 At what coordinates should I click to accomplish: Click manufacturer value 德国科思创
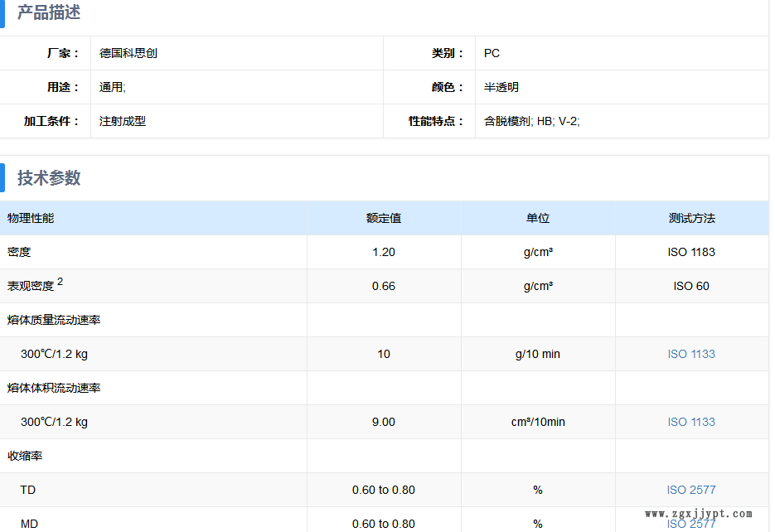[x=128, y=53]
